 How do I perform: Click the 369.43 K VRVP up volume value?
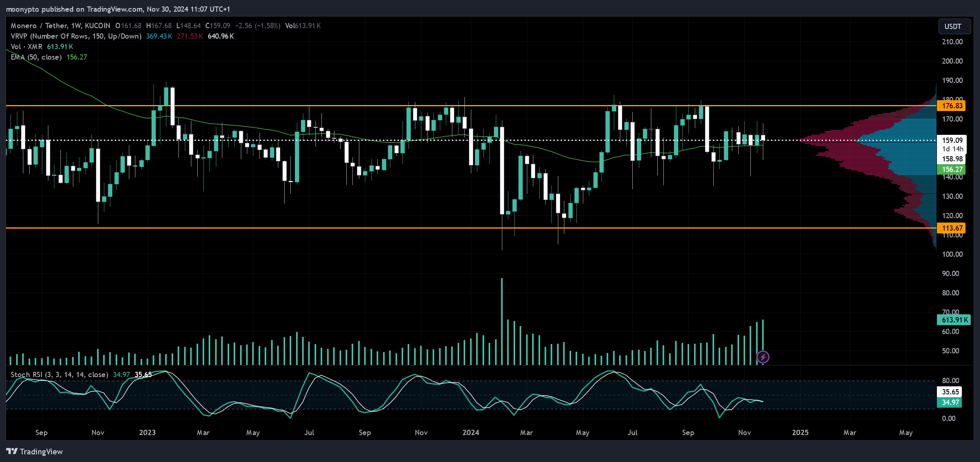[x=159, y=36]
